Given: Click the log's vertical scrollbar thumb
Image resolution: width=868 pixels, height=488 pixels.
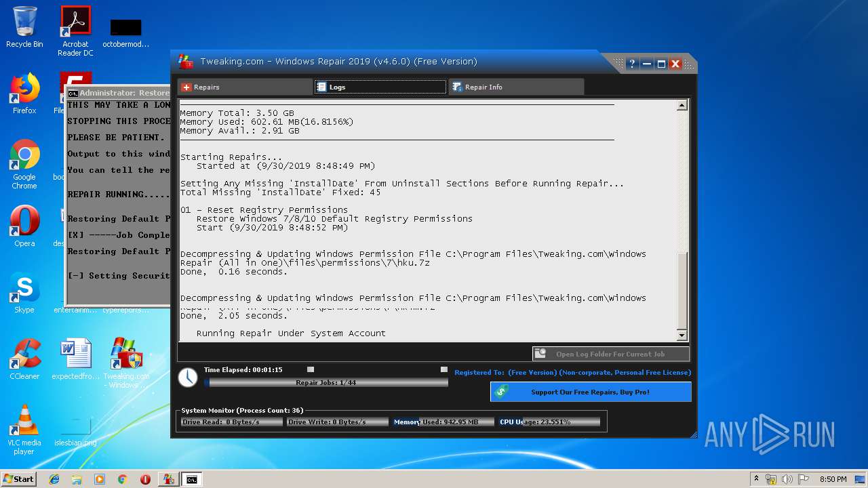Looking at the screenshot, I should coord(682,291).
